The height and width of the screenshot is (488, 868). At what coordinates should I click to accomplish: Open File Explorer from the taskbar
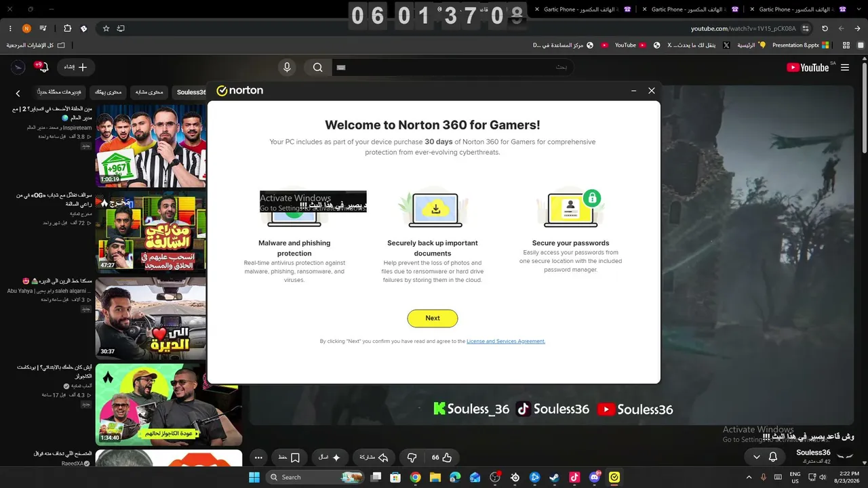tap(435, 477)
